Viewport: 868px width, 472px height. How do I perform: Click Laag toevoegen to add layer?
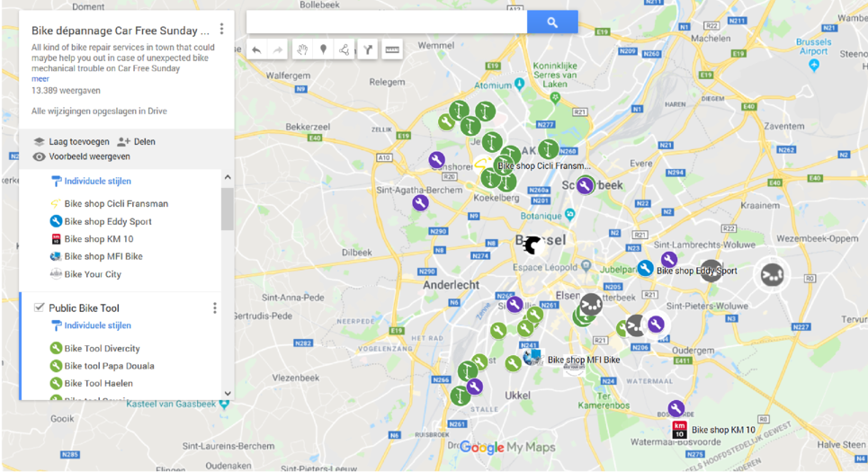(x=70, y=142)
